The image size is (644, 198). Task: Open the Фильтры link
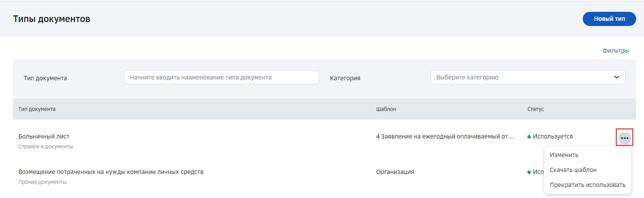coord(615,51)
